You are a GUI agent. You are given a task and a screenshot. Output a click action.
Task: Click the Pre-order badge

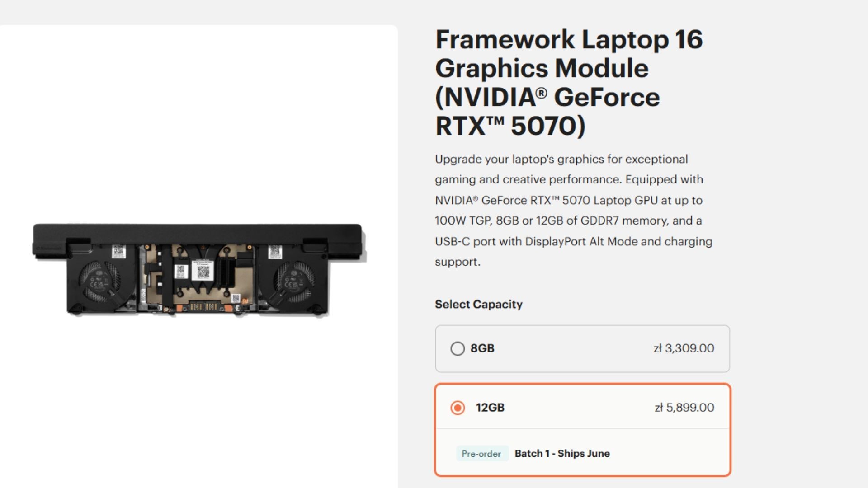click(x=481, y=454)
